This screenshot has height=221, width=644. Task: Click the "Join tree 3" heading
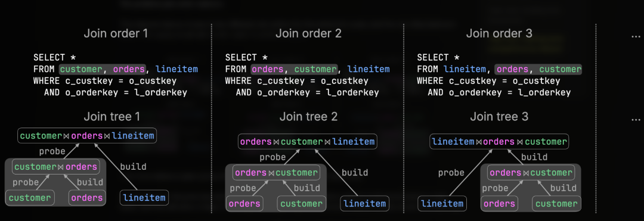click(x=499, y=117)
